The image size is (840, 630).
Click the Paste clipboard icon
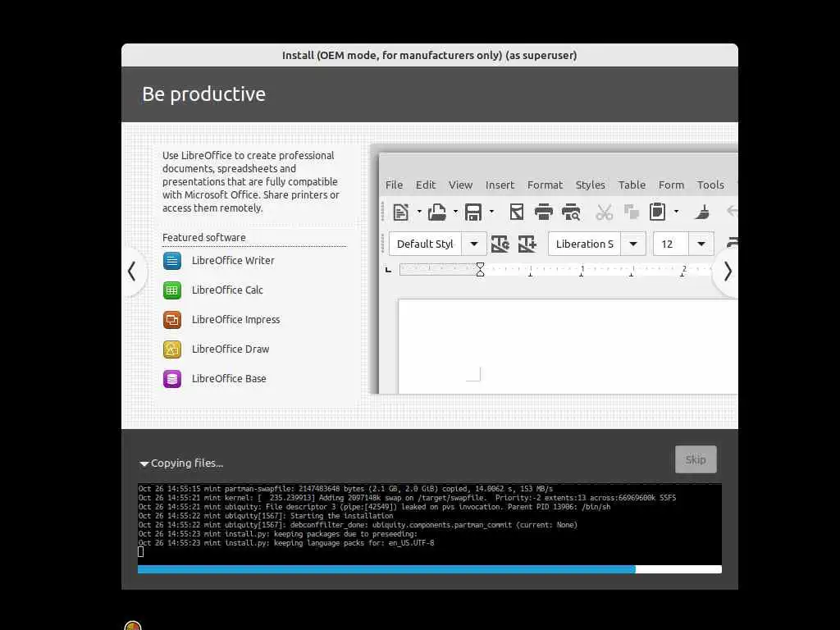(x=657, y=212)
